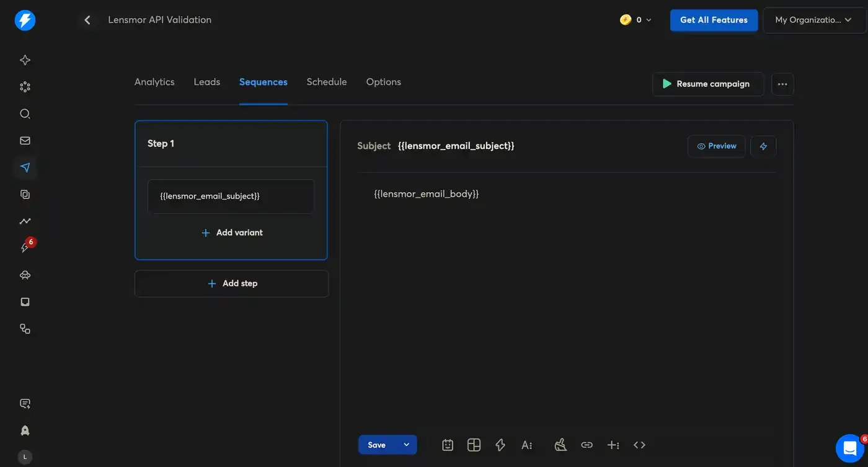This screenshot has height=467, width=868.
Task: Click the email body text lensmor_email_body
Action: point(427,193)
